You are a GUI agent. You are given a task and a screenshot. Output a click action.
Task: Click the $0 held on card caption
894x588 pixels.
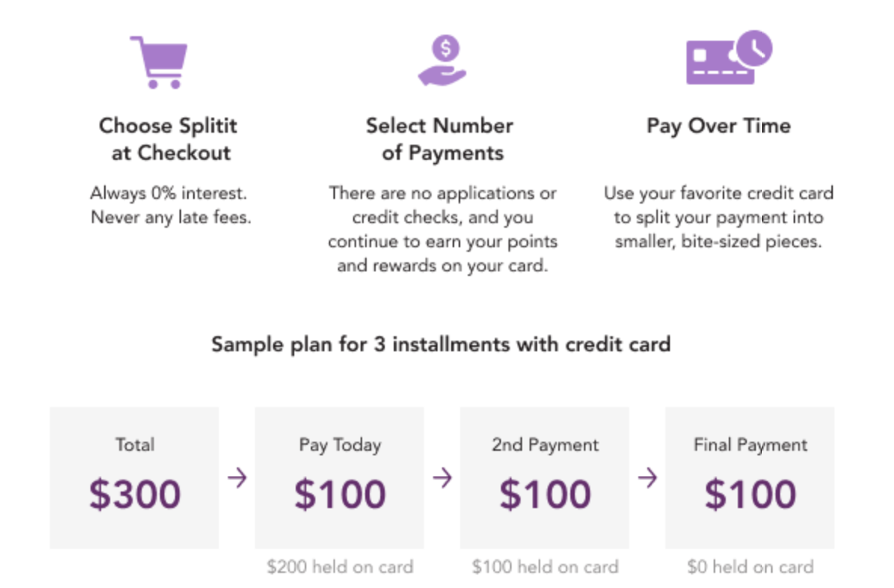[751, 567]
